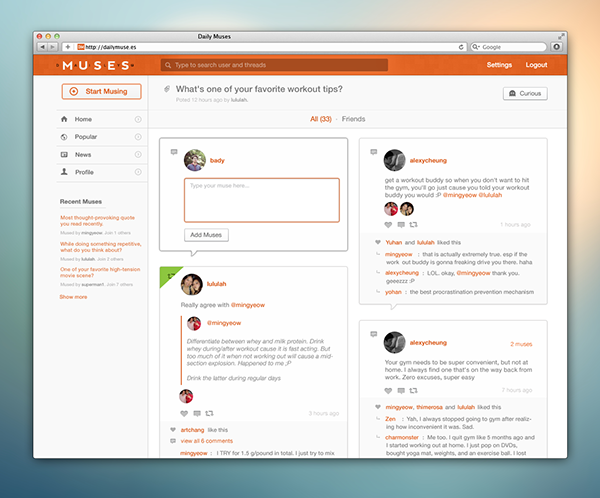Screen dimensions: 600x498
Task: Expand the Popular item's circle arrow
Action: pos(138,137)
